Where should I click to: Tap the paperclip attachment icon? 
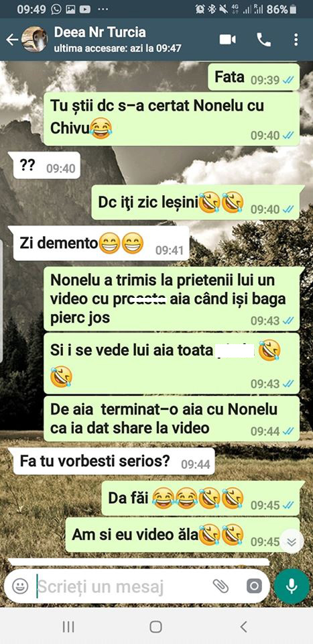tap(221, 586)
